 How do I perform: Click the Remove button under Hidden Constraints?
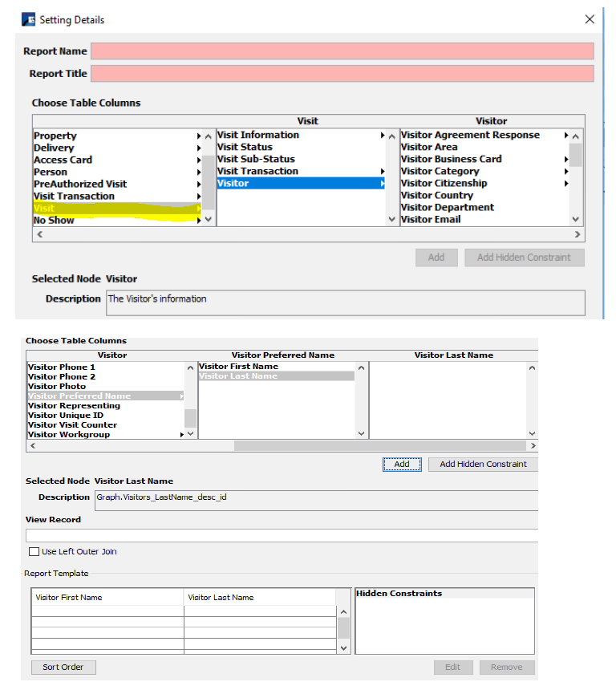coord(507,668)
